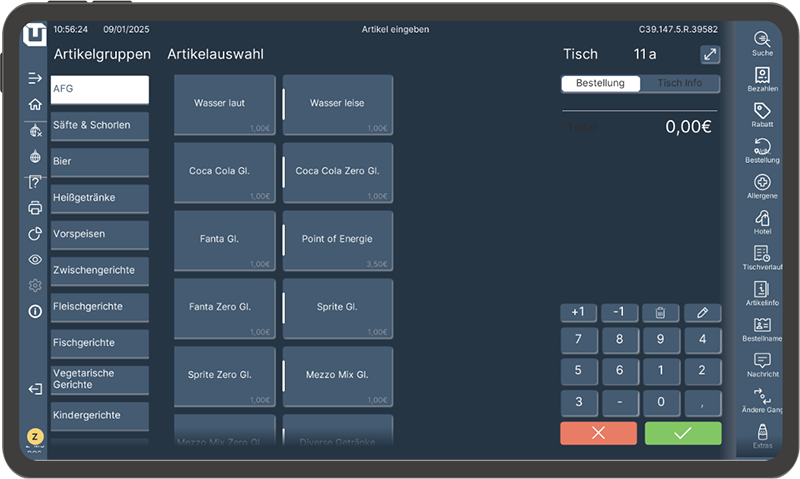
Task: Add Coca Cola Zero Gl. to order
Action: (x=338, y=171)
